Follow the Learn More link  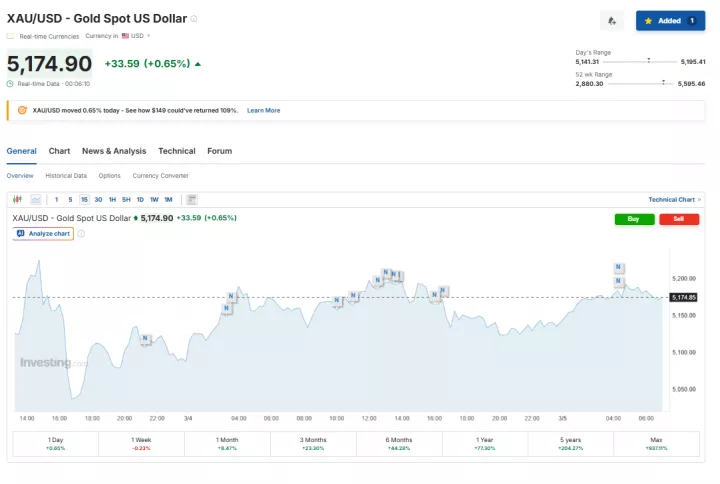(x=263, y=110)
